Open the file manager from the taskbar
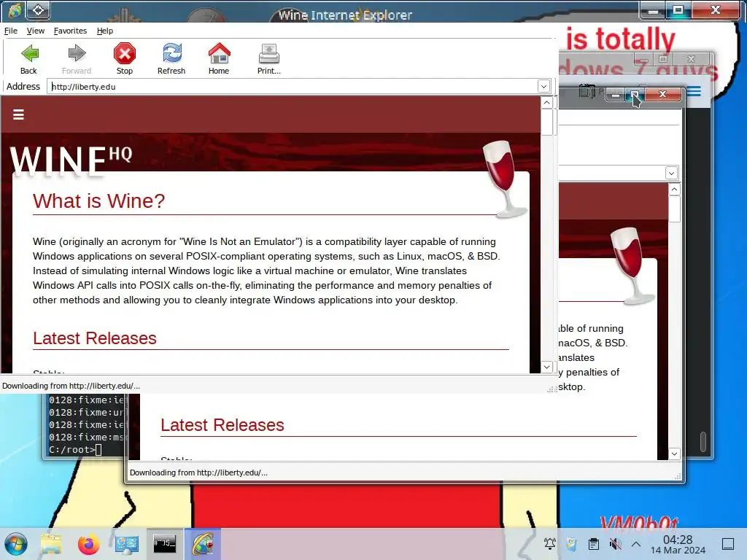This screenshot has height=560, width=747. pos(51,544)
